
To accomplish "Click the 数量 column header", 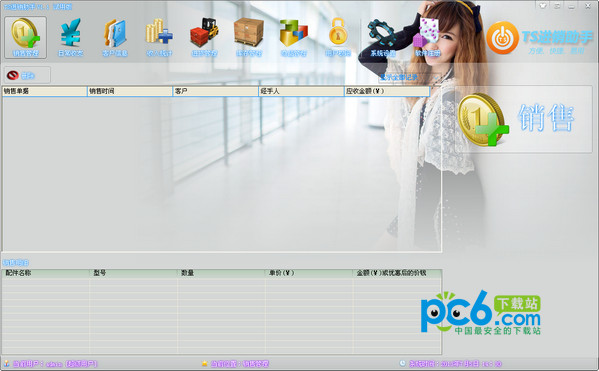I will click(222, 273).
